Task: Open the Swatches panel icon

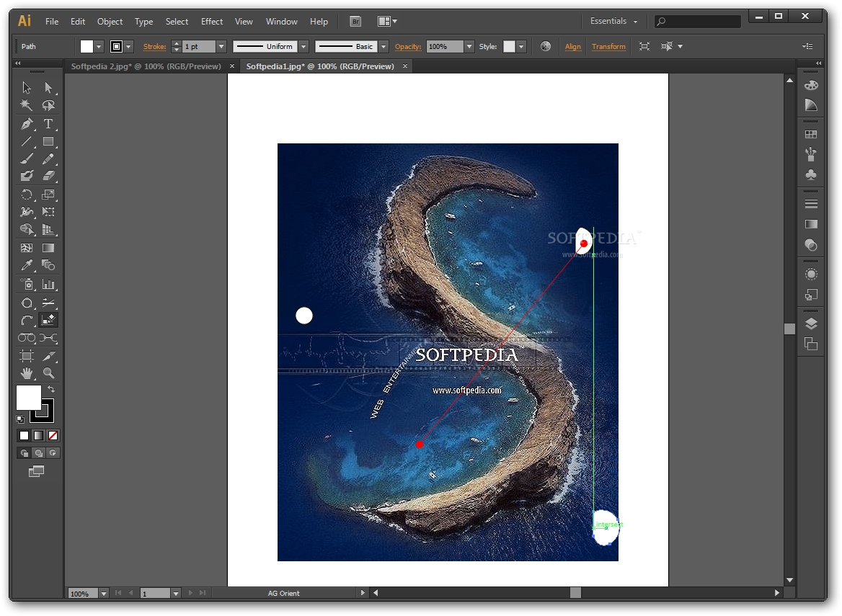Action: tap(811, 135)
